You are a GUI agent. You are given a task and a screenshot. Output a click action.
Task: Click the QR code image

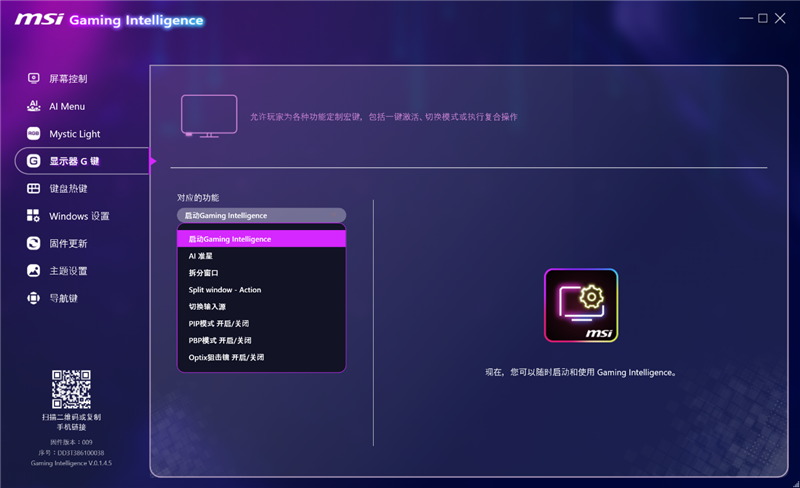coord(71,389)
